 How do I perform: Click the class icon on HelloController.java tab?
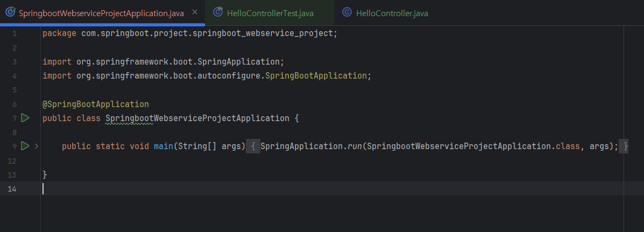pos(347,13)
